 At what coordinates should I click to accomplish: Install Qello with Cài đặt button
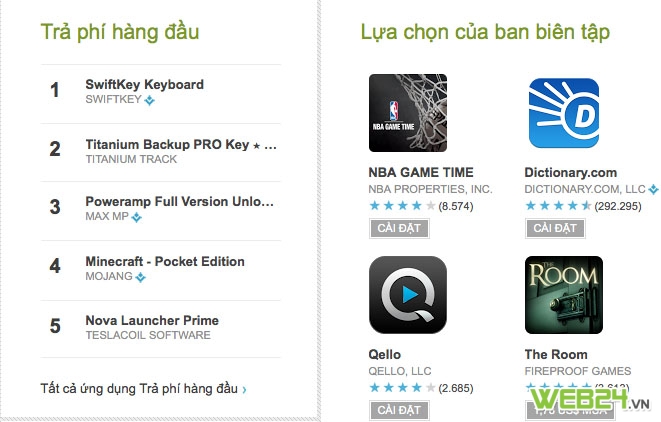click(x=399, y=410)
